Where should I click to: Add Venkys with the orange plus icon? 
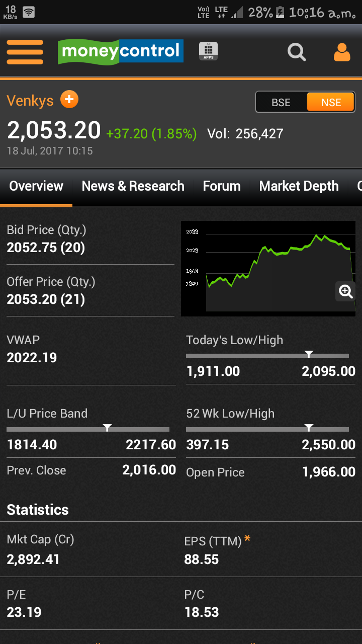(x=69, y=100)
